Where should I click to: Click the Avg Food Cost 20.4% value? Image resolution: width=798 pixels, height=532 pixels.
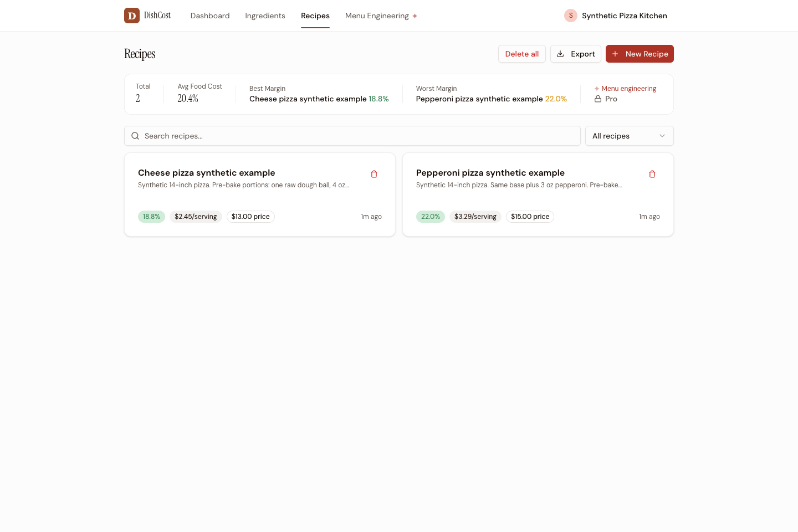pyautogui.click(x=188, y=99)
